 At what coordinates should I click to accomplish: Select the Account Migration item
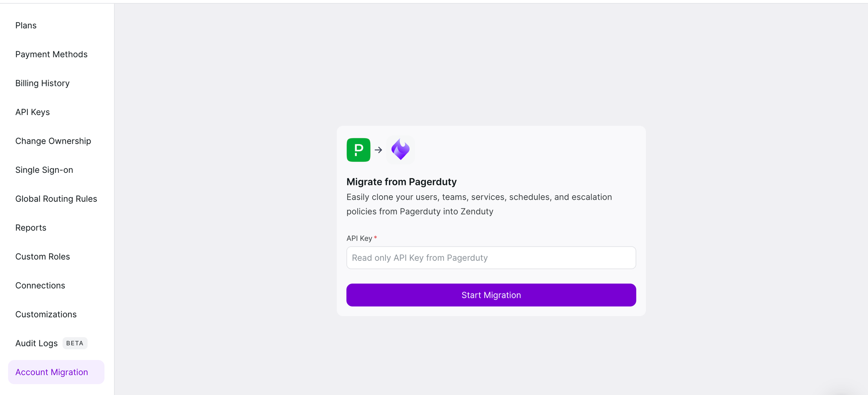[x=52, y=372]
